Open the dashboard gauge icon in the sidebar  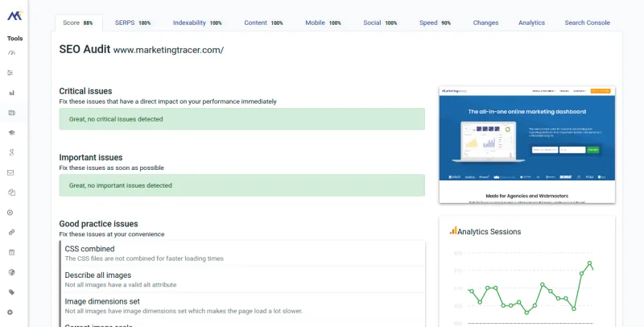(x=11, y=53)
